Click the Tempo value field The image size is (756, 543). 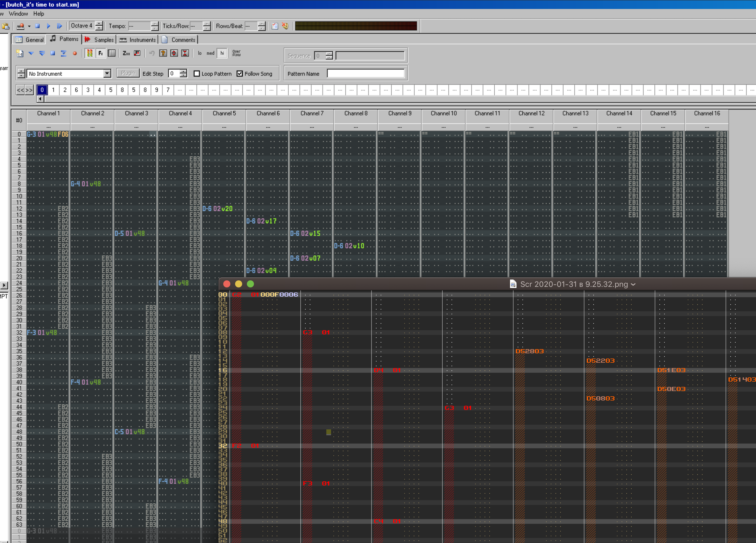139,26
